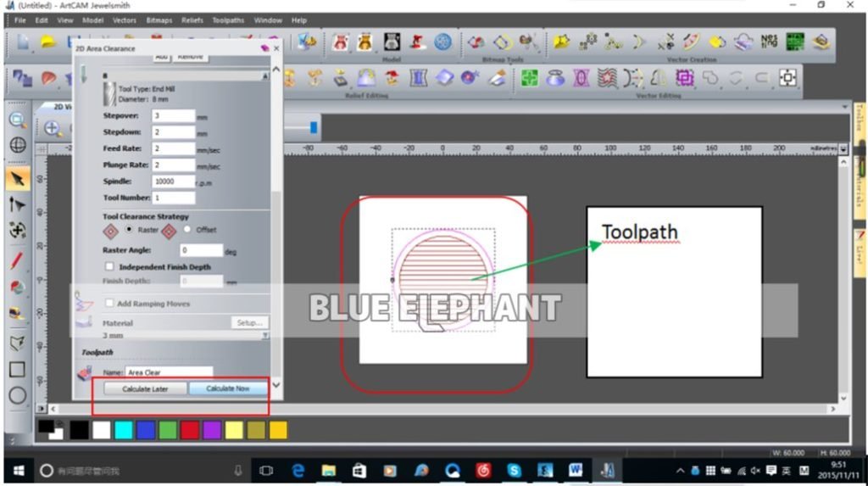This screenshot has width=868, height=486.
Task: Open the 2D Area Clearance help book icon
Action: 264,48
